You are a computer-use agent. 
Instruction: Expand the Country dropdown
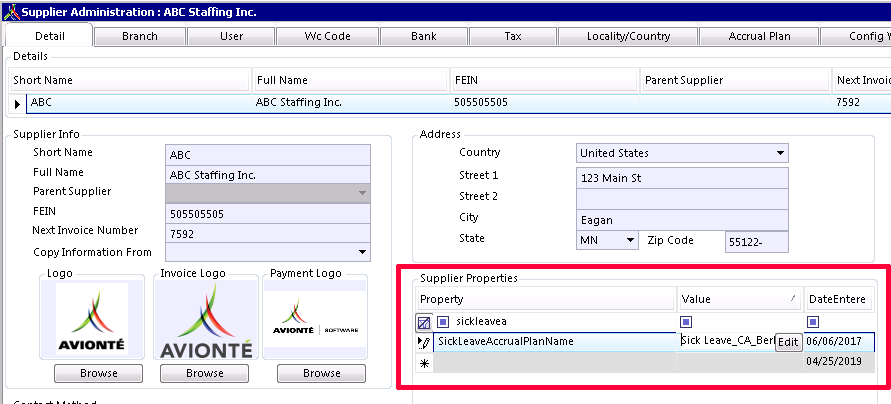click(780, 153)
